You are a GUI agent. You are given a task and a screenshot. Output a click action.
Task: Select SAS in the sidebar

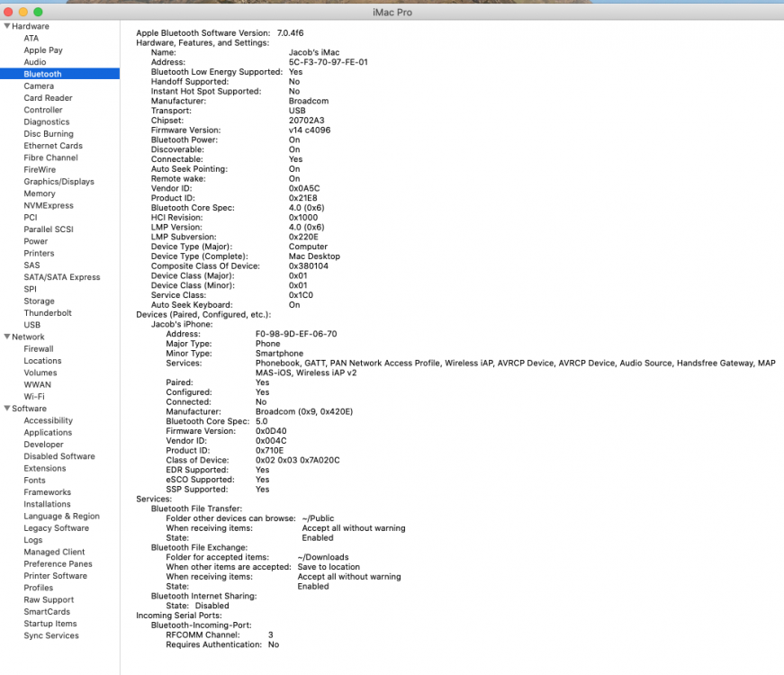pos(32,265)
